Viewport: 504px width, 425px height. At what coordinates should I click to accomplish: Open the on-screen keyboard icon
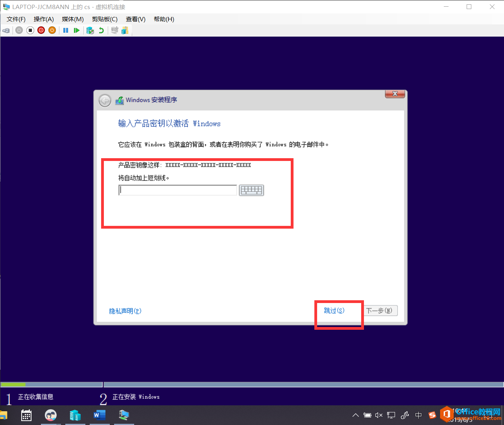[251, 190]
